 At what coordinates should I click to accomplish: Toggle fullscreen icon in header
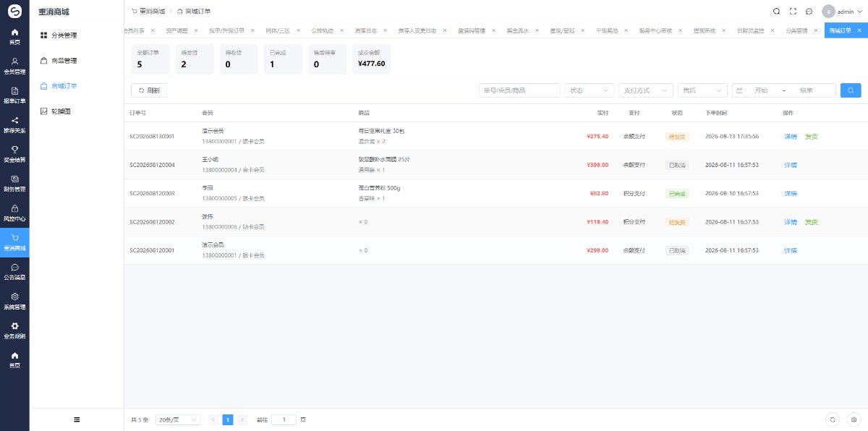click(x=793, y=11)
